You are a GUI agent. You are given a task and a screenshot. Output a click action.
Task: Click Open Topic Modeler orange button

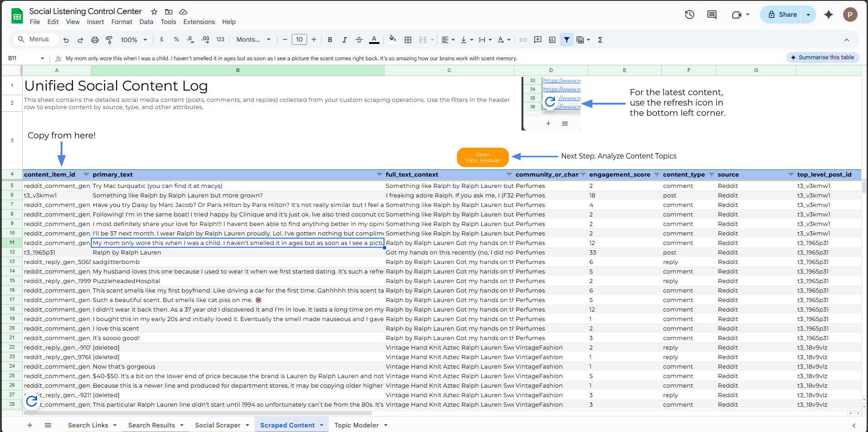pos(483,157)
